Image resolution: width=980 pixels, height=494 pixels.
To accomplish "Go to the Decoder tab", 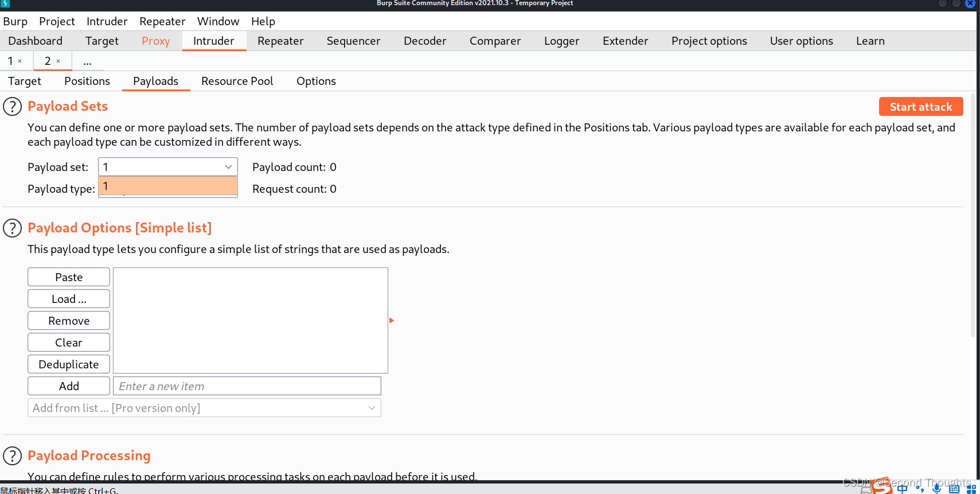I will tap(425, 41).
